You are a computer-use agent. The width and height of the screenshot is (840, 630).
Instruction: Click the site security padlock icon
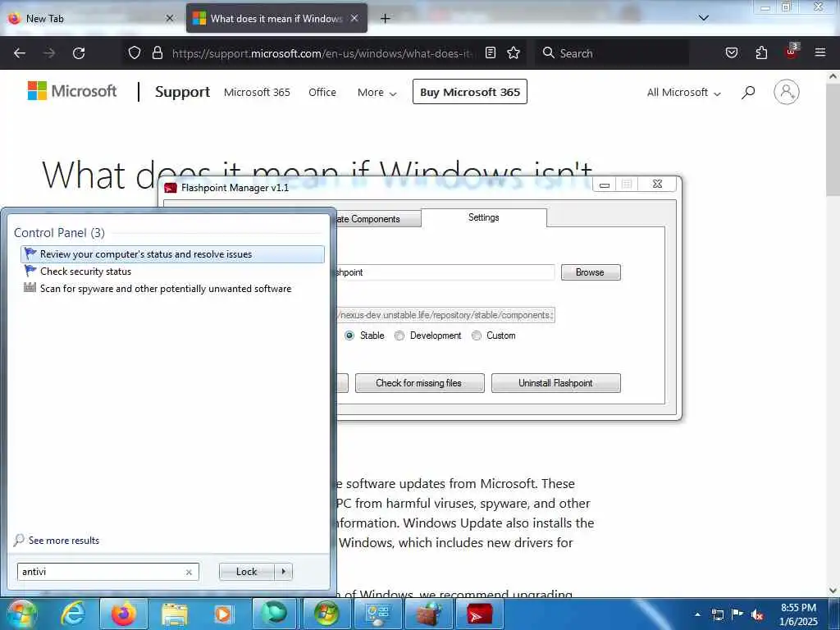tap(157, 53)
